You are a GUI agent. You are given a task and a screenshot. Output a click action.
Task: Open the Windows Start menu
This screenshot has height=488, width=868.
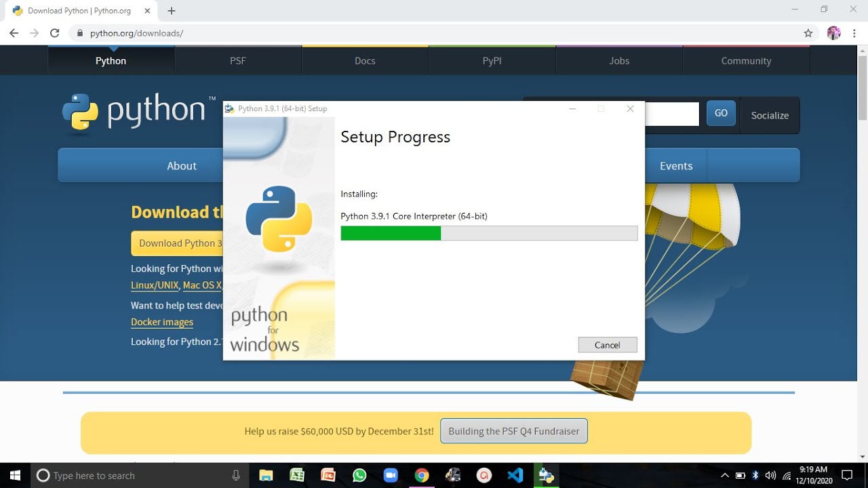click(x=14, y=475)
